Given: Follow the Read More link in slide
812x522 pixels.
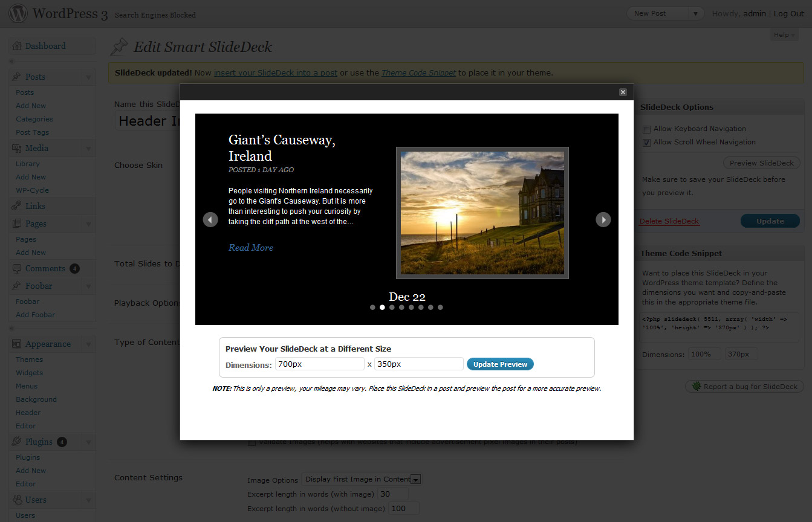Looking at the screenshot, I should coord(251,248).
